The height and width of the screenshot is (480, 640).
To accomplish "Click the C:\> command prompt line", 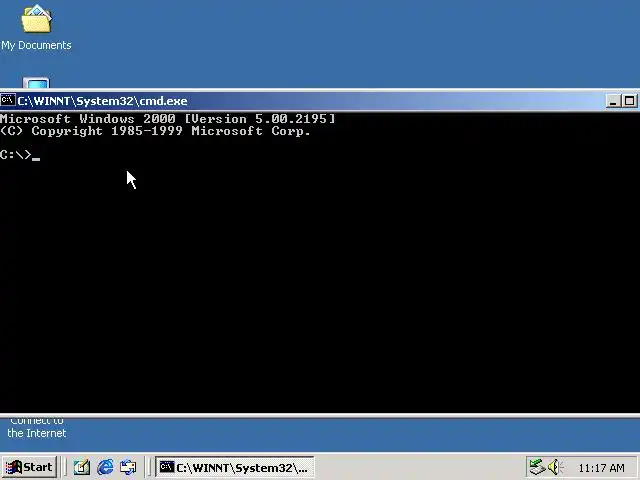I will click(20, 155).
